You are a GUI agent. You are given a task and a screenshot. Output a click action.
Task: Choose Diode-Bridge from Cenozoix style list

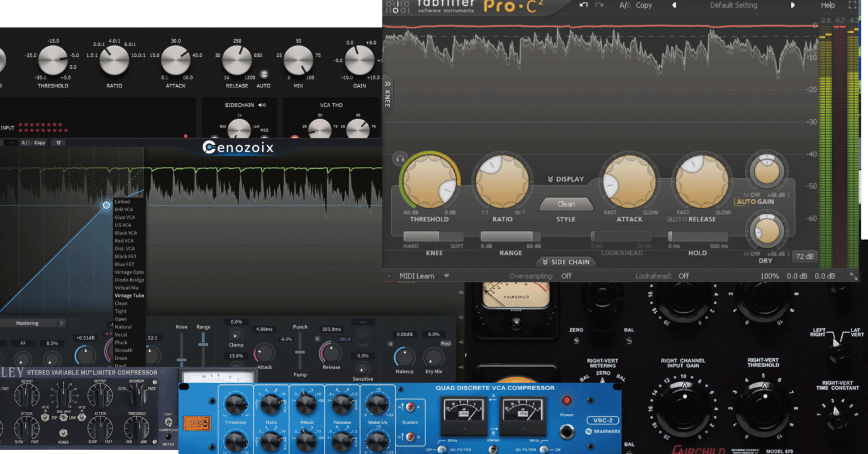(x=129, y=280)
